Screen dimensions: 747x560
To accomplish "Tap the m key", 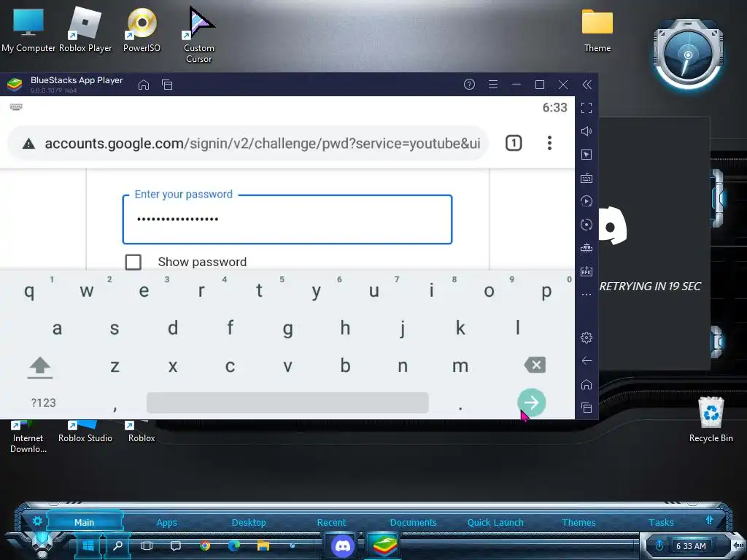I will click(x=460, y=366).
